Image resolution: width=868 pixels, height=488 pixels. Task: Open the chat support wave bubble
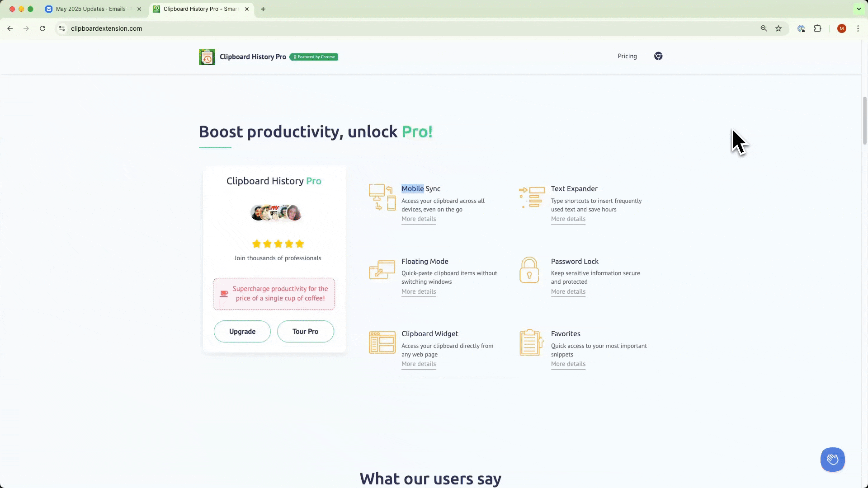[832, 460]
